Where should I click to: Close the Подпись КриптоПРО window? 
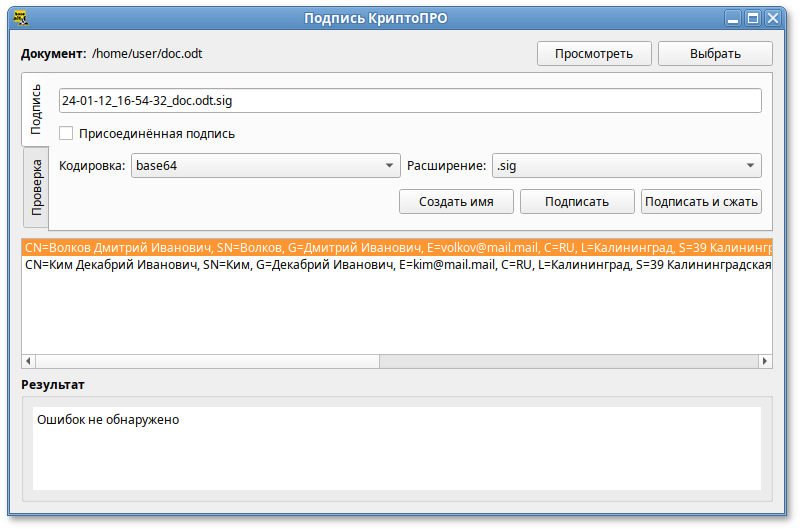771,17
